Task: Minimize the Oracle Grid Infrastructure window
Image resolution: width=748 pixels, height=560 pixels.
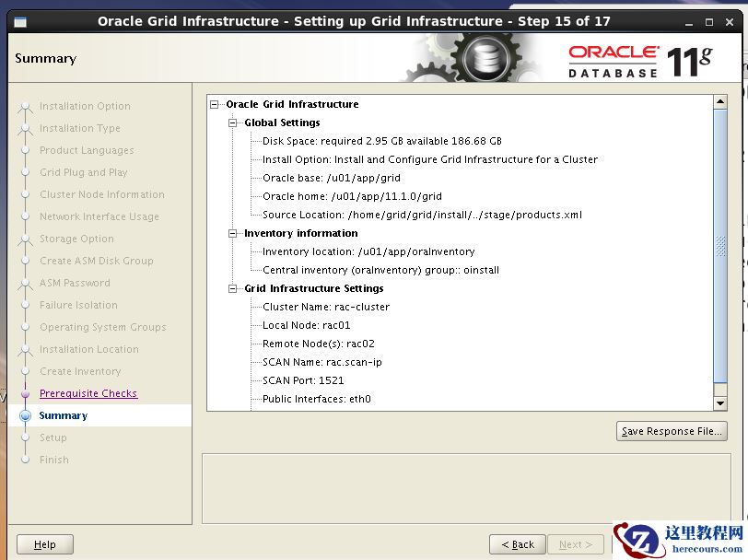Action: [689, 22]
